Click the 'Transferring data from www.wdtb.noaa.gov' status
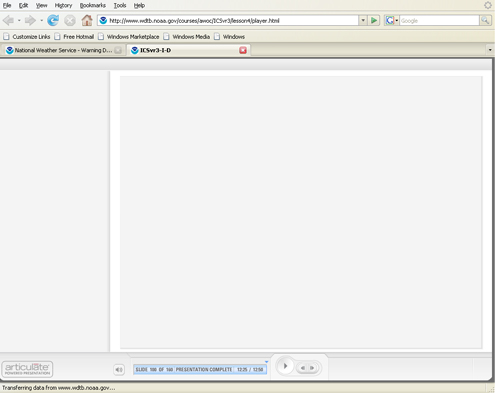 [59, 388]
